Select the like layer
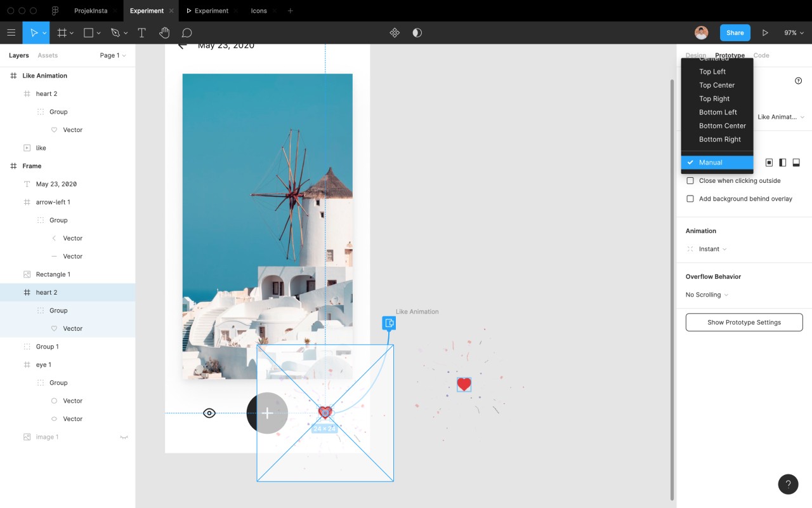Image resolution: width=812 pixels, height=508 pixels. [x=67, y=148]
